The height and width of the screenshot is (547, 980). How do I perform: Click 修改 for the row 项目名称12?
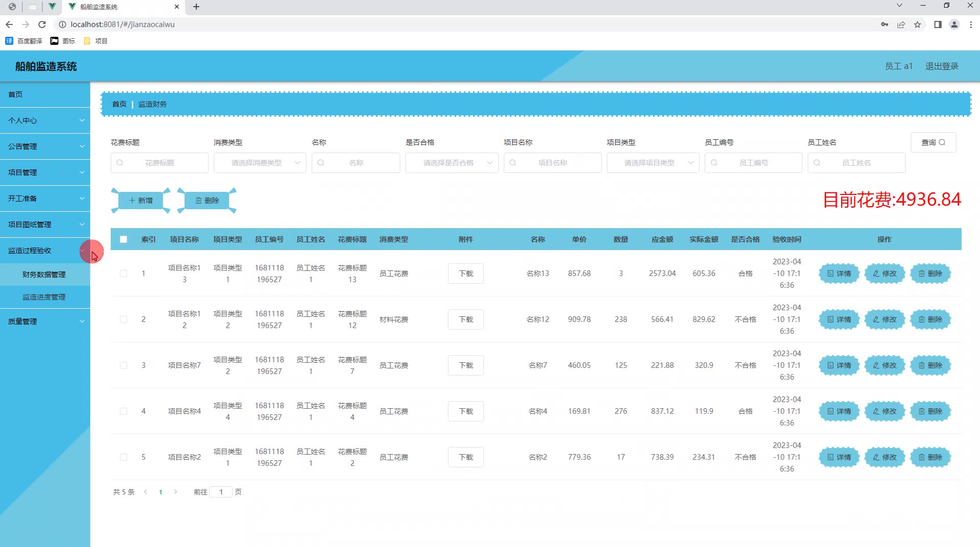(x=885, y=319)
